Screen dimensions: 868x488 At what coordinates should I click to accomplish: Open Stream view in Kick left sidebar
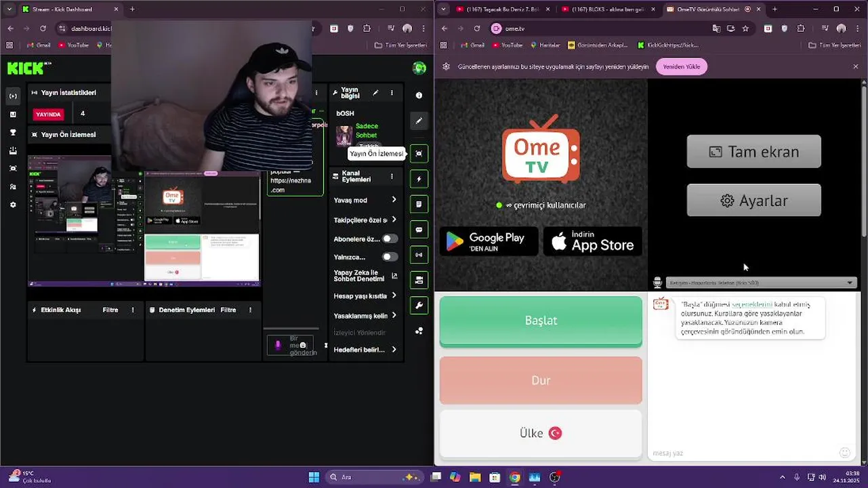(13, 96)
